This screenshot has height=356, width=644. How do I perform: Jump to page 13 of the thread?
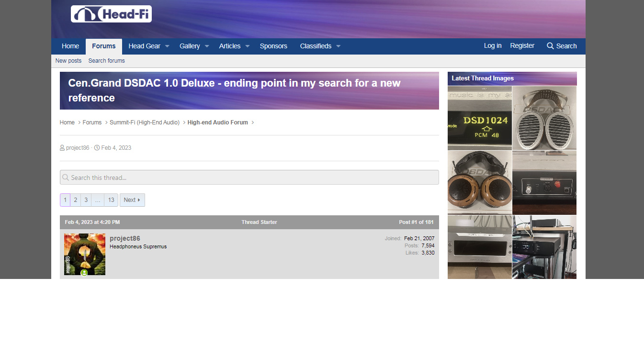click(x=111, y=200)
